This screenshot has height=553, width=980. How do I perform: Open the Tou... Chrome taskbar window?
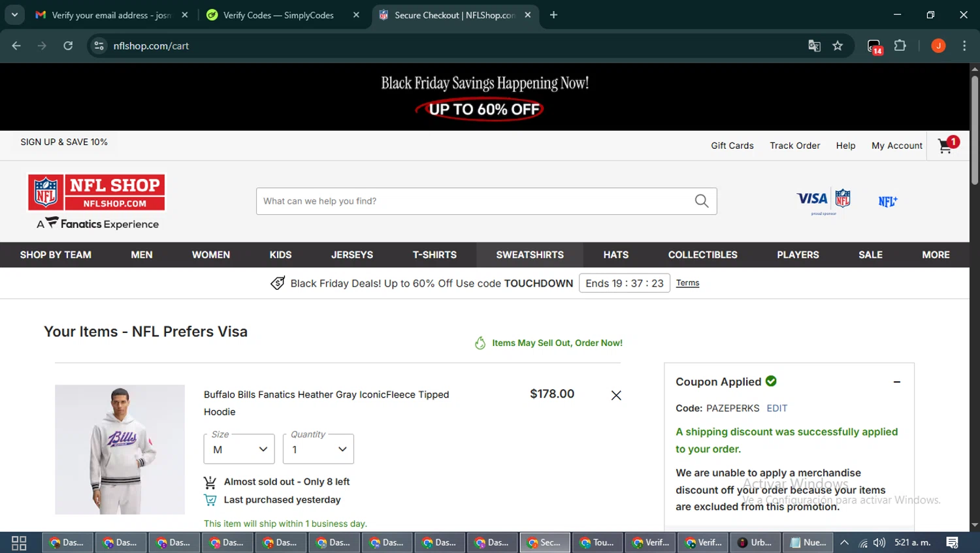597,543
